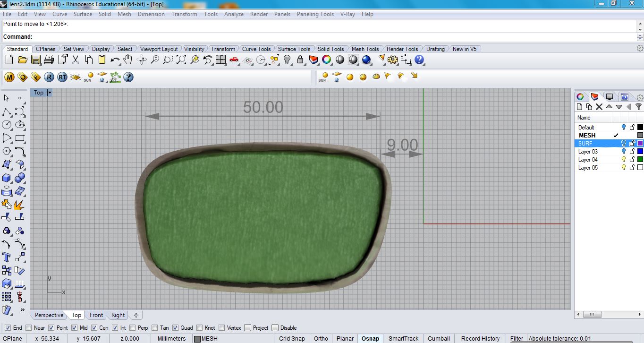Click the Zoom Extents icon
The image size is (644, 343).
click(x=181, y=60)
